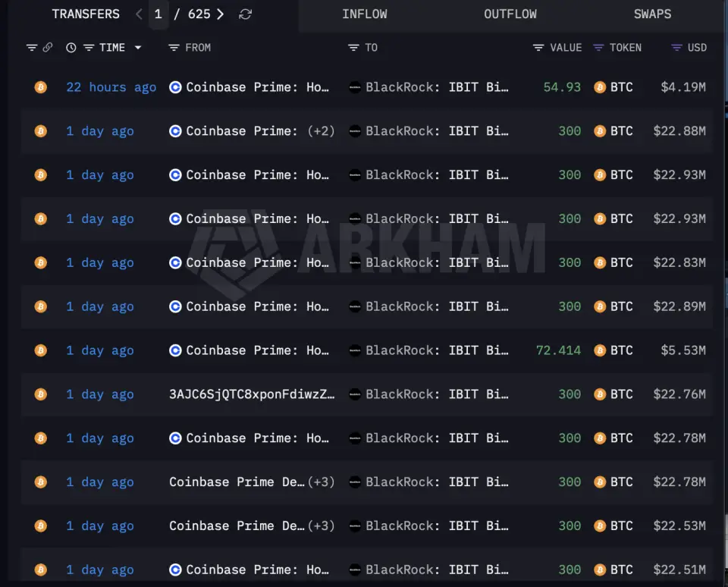This screenshot has width=728, height=587.
Task: Click the chain link icon in the filter bar
Action: pyautogui.click(x=49, y=47)
